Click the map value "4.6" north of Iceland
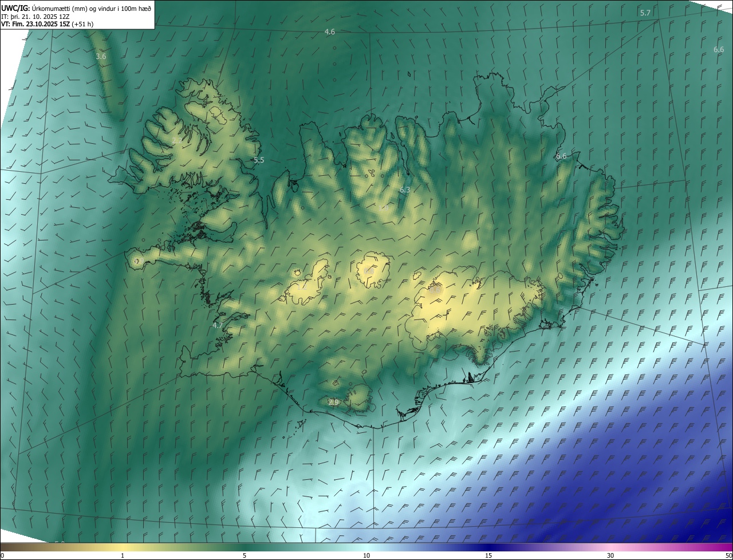 [329, 32]
